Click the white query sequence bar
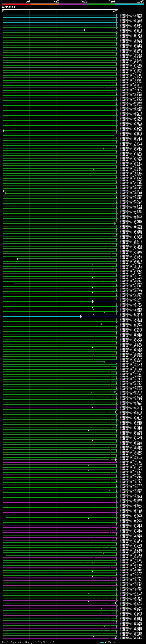 60,10
